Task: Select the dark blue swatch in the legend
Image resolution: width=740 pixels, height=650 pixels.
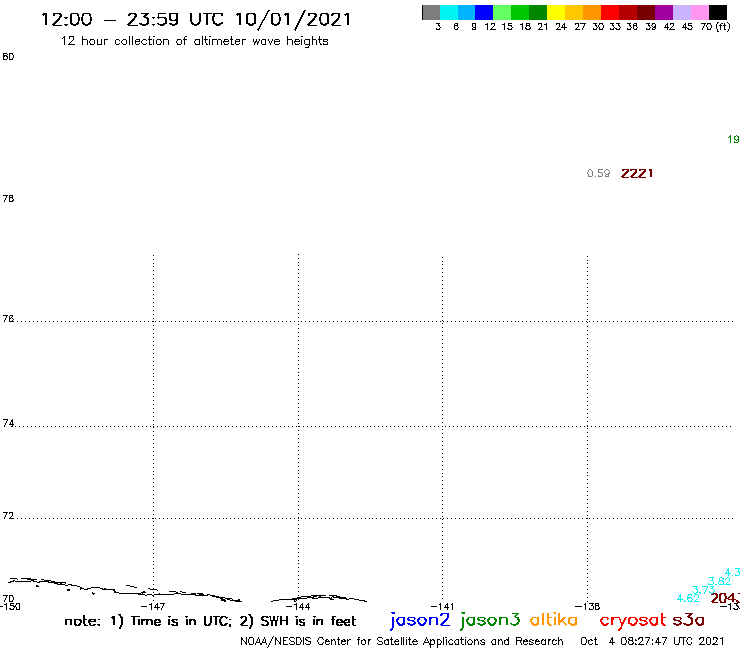Action: (x=484, y=12)
